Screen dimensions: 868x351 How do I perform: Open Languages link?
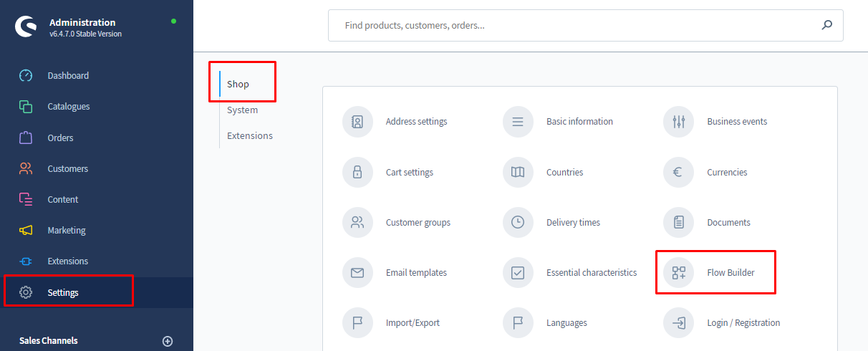pos(566,322)
